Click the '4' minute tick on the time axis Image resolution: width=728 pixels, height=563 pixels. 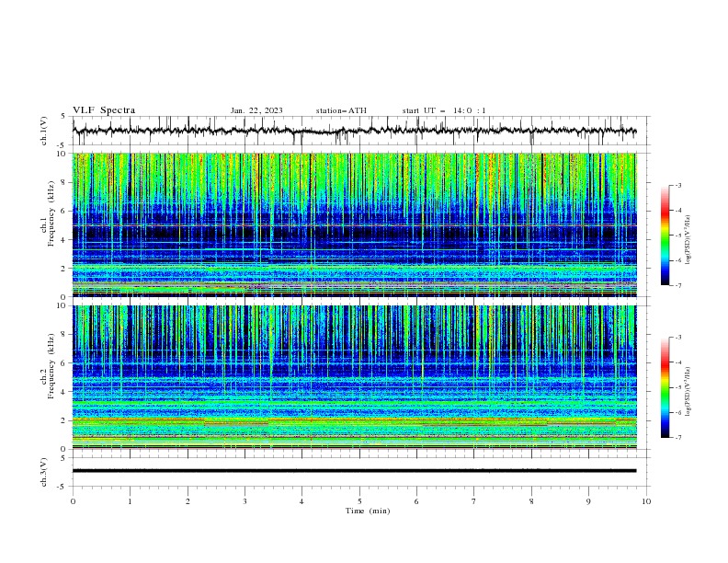click(x=301, y=501)
